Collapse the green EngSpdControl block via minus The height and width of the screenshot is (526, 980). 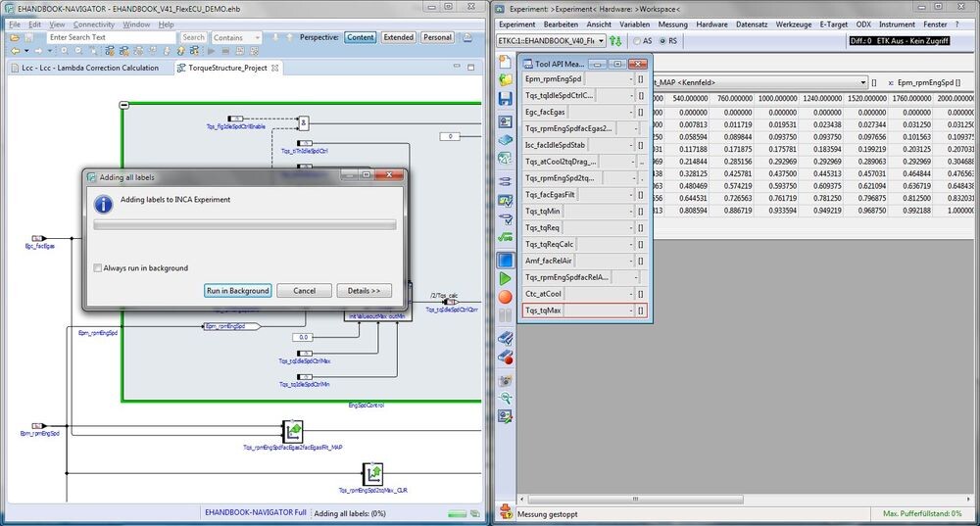(123, 105)
